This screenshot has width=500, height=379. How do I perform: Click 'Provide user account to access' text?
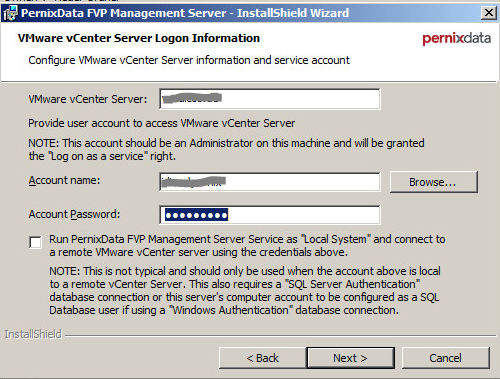coord(162,123)
